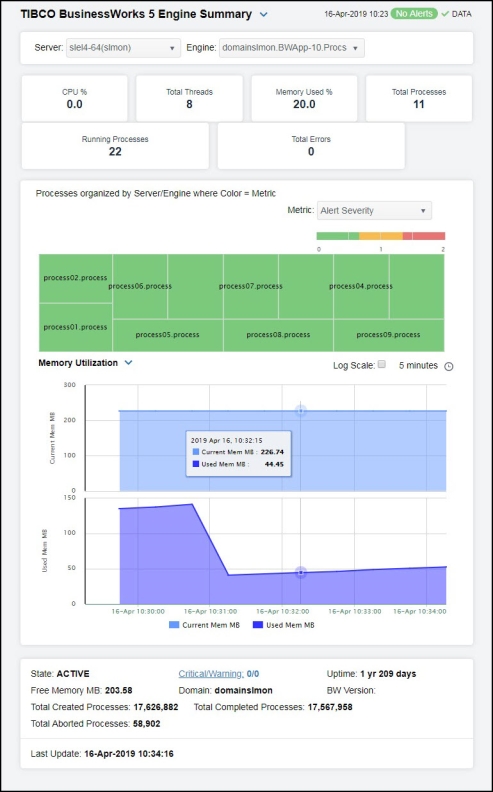This screenshot has width=493, height=792.
Task: Click the data point marker on Used Mem chart
Action: [x=301, y=573]
